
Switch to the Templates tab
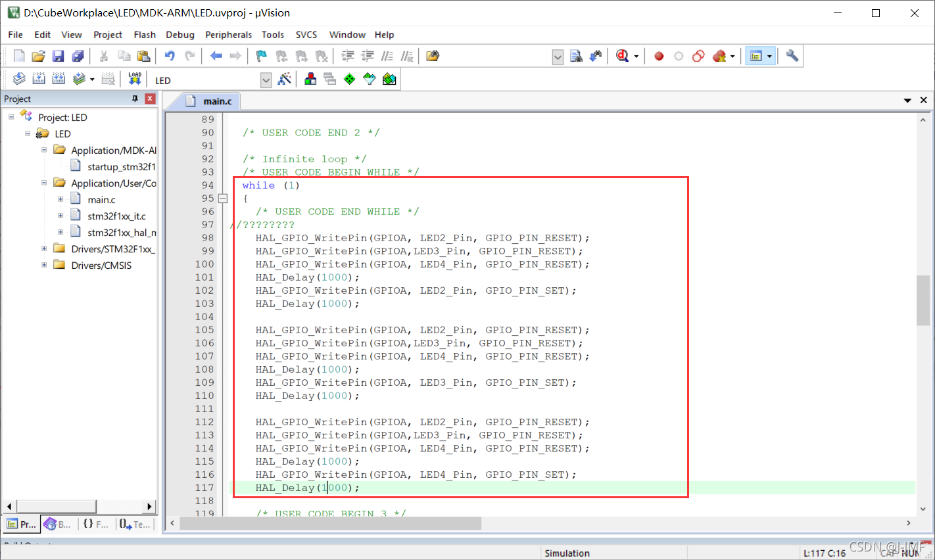tap(135, 524)
